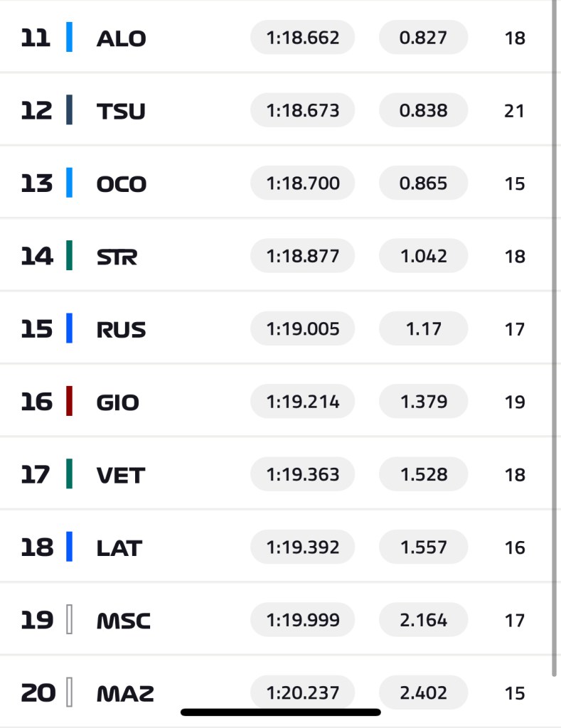This screenshot has width=561, height=728.
Task: Tap the 1:18.662 lap time pill
Action: click(303, 38)
